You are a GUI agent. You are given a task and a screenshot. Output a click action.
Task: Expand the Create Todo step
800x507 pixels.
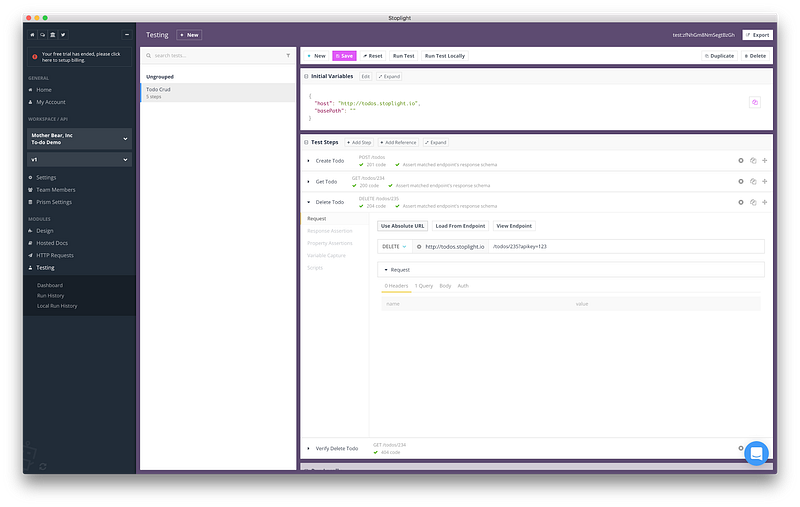(308, 161)
